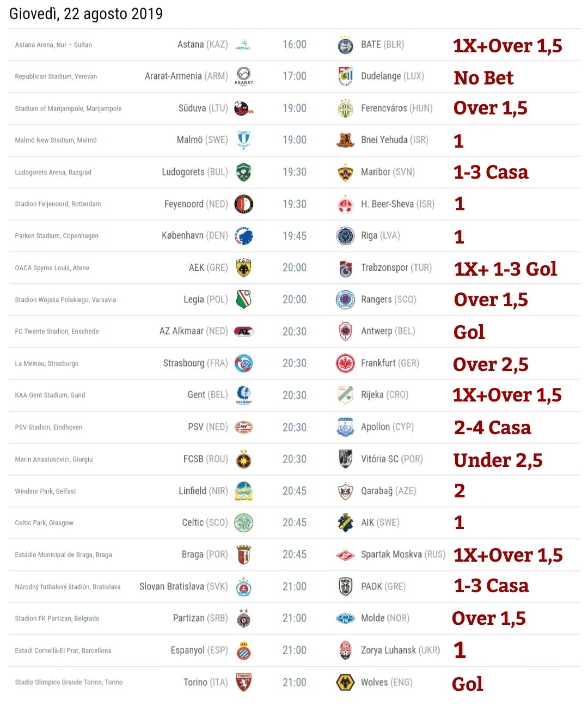Click the Legia club crest icon
The width and height of the screenshot is (588, 706).
click(243, 300)
